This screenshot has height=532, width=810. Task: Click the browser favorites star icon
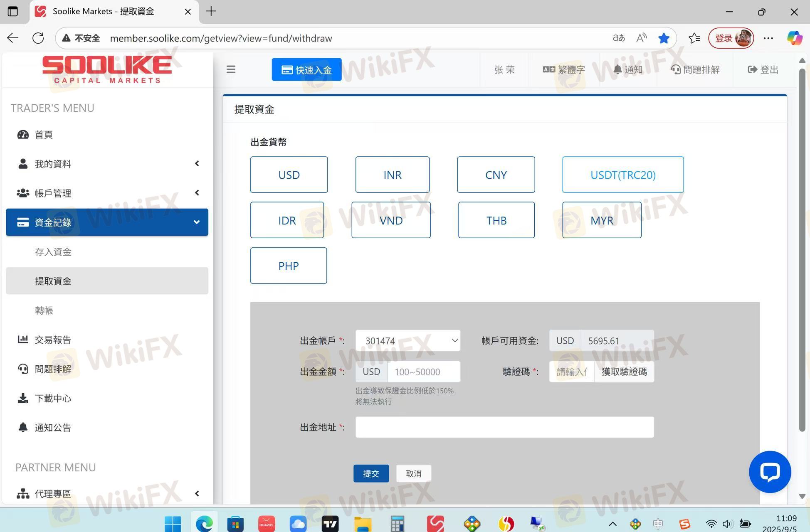pos(664,38)
